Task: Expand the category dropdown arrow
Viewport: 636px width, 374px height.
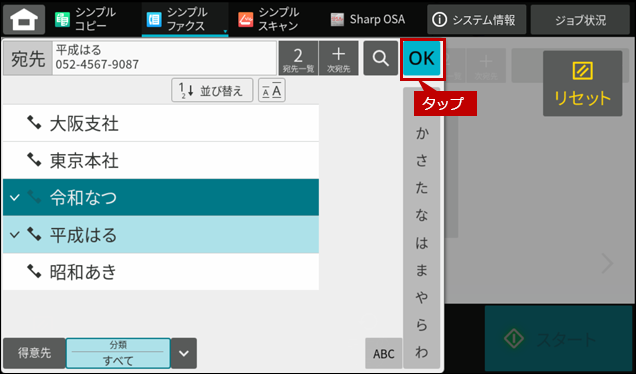Action: coord(184,353)
